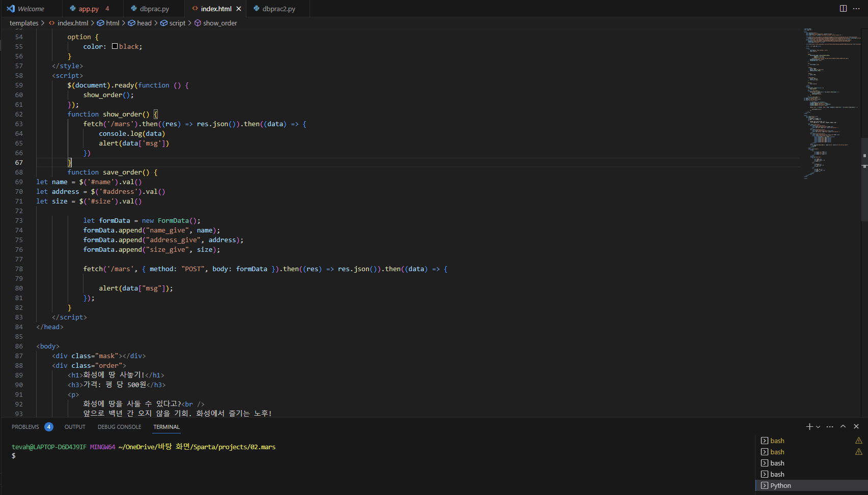Click the '$(document).ready' line
The width and height of the screenshot is (868, 495).
pos(128,85)
